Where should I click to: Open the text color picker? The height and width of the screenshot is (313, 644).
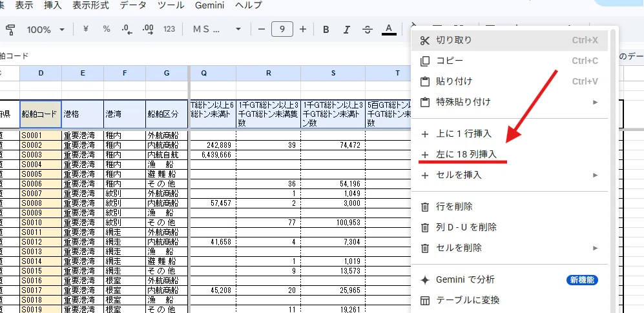pos(389,30)
